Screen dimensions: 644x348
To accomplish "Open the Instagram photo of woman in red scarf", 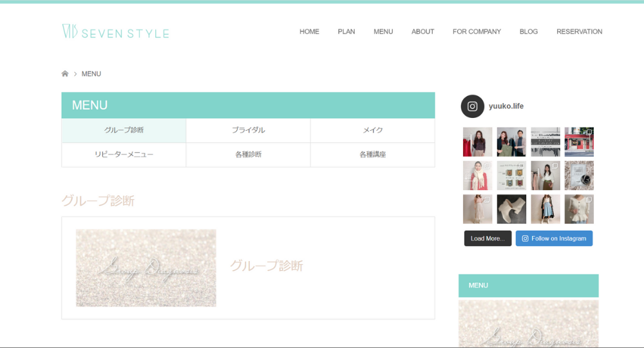I will pos(477,175).
